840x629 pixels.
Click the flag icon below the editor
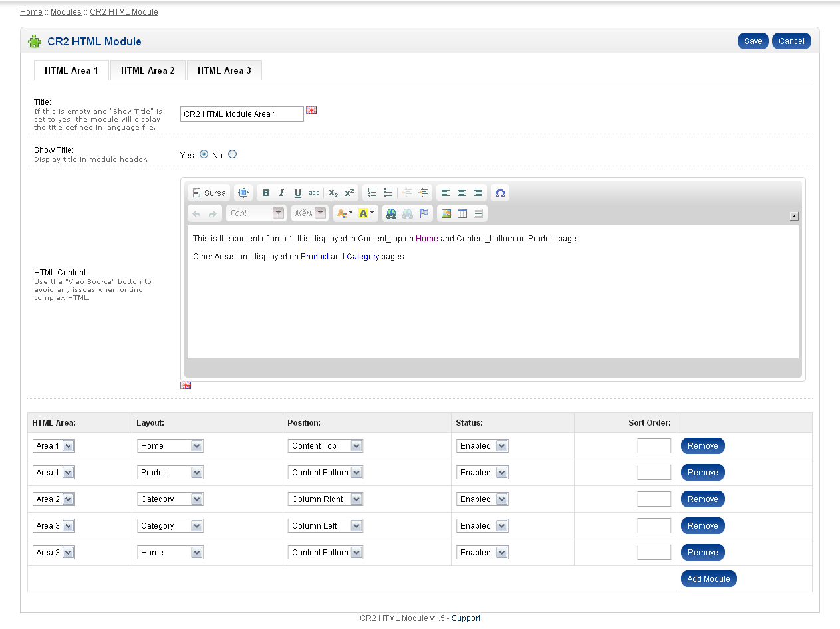point(186,386)
